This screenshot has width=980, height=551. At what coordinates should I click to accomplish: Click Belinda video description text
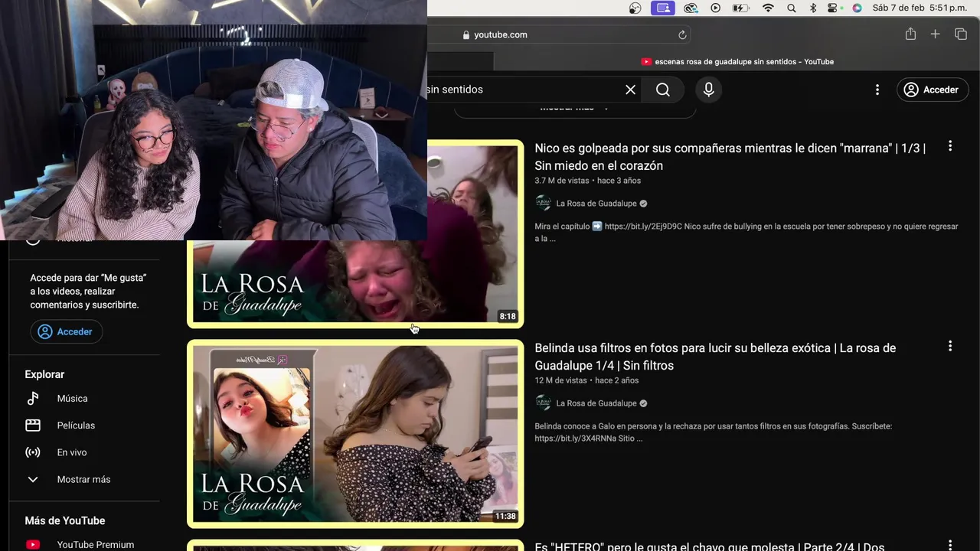pyautogui.click(x=714, y=432)
